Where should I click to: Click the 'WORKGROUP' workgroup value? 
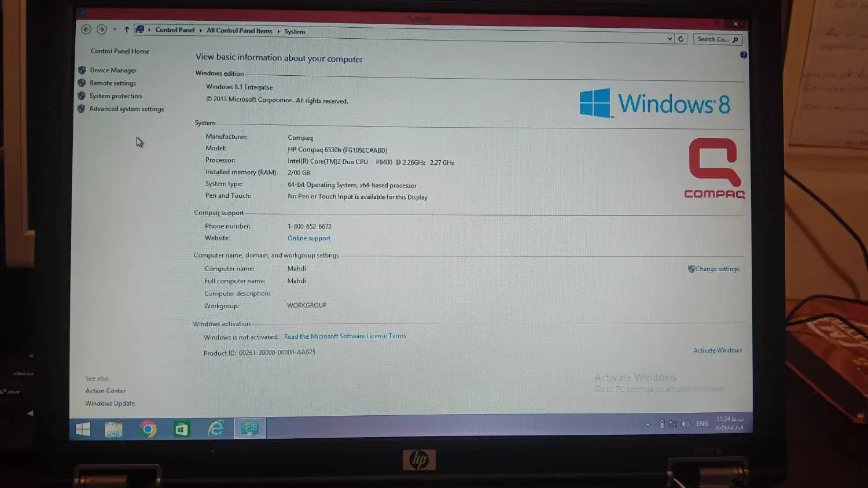click(307, 305)
